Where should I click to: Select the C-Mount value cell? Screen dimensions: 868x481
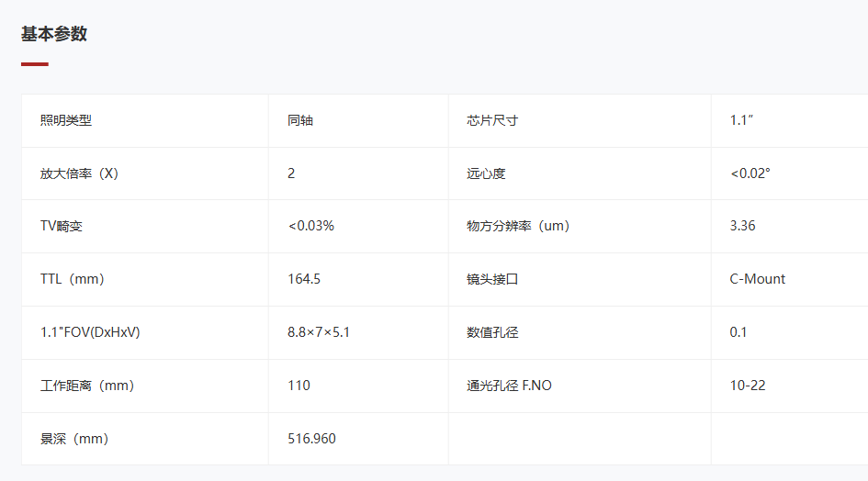click(789, 279)
